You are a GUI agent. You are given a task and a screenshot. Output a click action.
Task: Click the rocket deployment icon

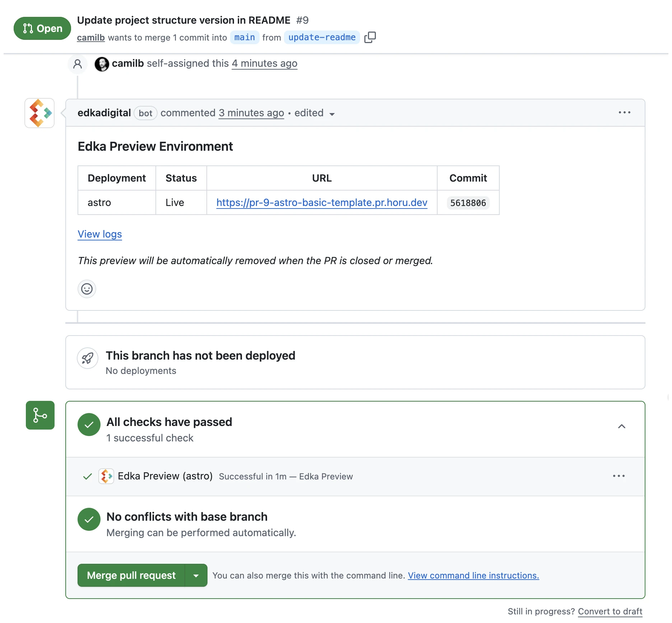click(x=88, y=358)
